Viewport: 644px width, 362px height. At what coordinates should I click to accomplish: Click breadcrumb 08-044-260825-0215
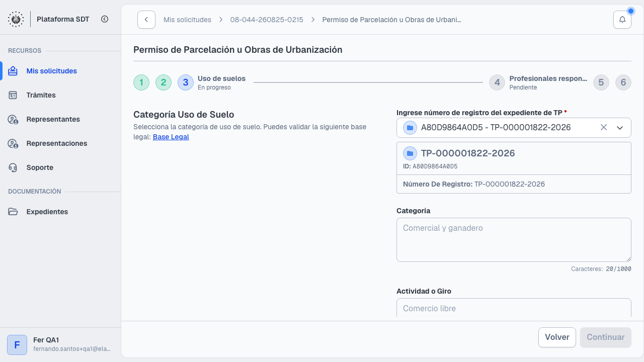pos(267,20)
